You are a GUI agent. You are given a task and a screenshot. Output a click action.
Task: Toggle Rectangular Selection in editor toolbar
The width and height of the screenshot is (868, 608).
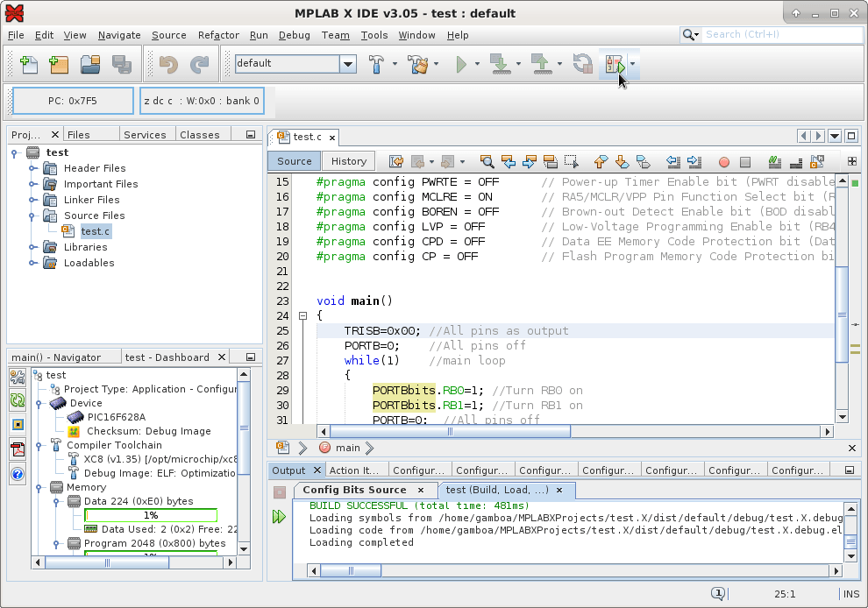(572, 161)
